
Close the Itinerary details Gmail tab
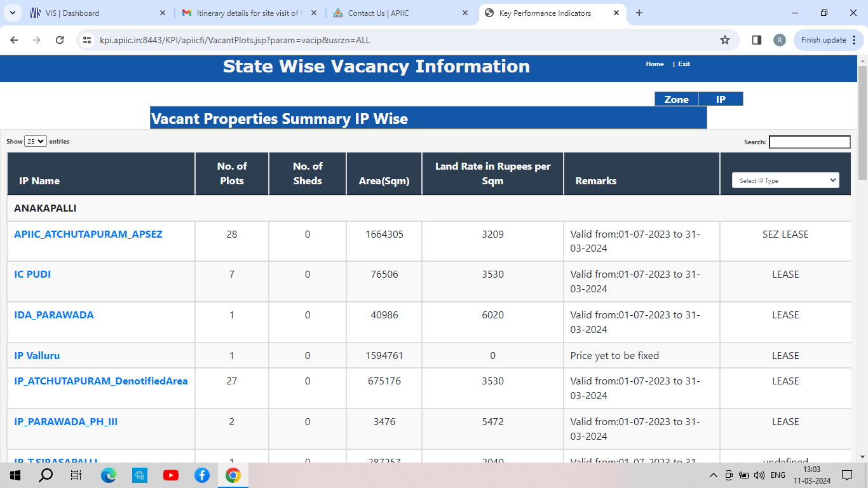click(x=314, y=13)
